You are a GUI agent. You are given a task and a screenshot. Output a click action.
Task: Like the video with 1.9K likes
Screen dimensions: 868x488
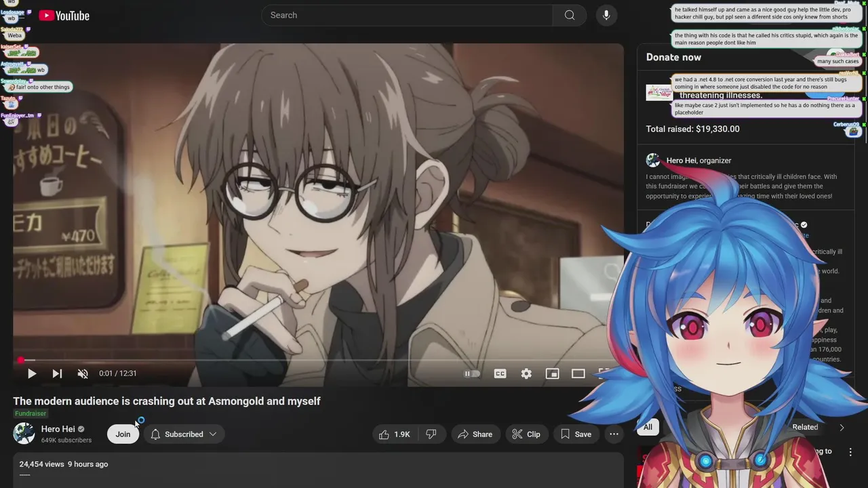(395, 434)
